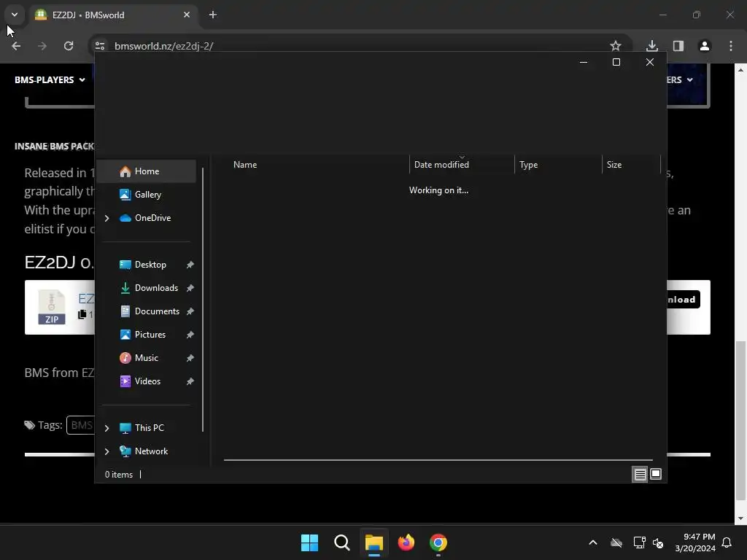Open Chrome downloads panel
747x560 pixels.
point(652,46)
